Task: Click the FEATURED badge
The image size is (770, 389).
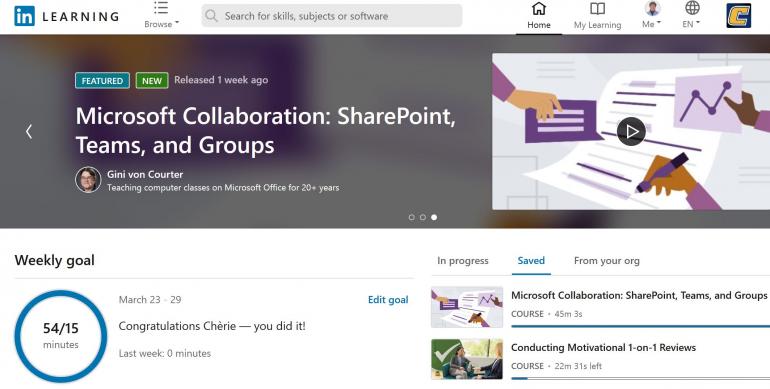Action: click(102, 81)
